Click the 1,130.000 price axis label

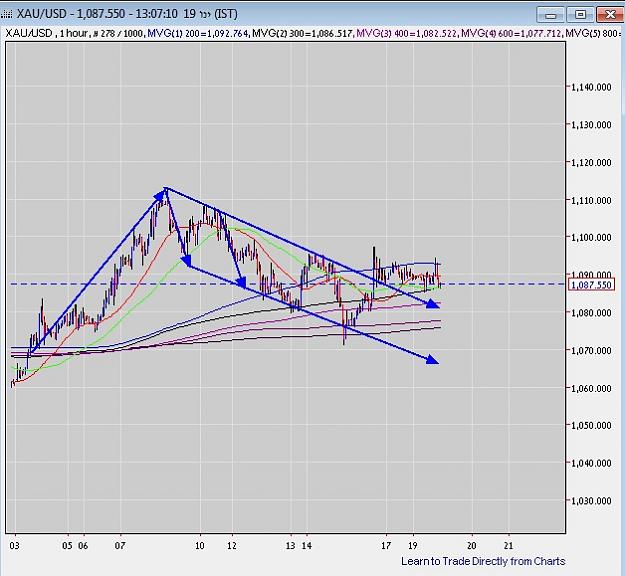[x=591, y=125]
